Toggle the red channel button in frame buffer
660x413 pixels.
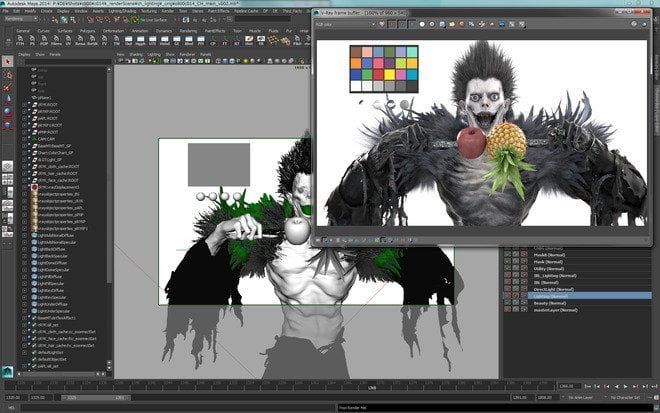[392, 24]
